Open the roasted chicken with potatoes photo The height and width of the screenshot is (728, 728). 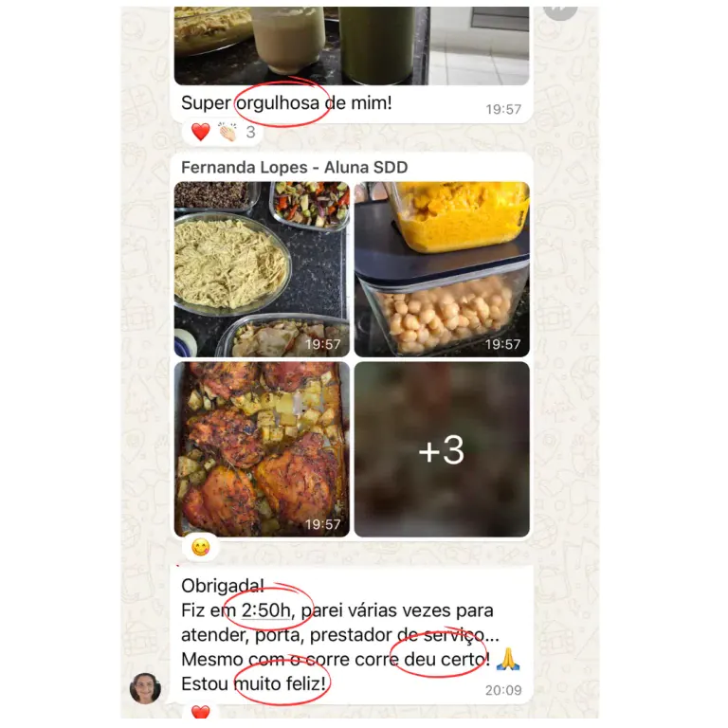click(x=262, y=449)
